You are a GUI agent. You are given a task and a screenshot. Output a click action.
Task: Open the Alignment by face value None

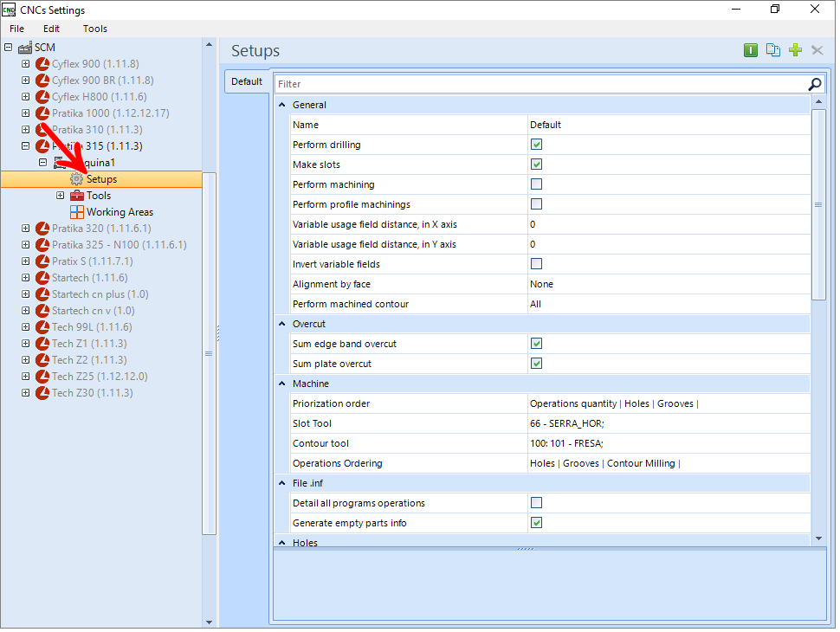tap(669, 284)
